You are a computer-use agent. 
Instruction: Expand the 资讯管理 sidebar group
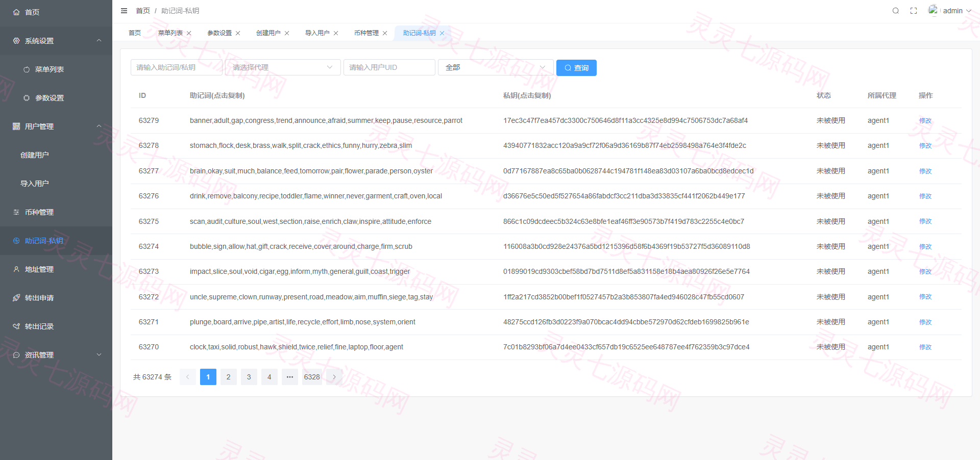coord(56,355)
